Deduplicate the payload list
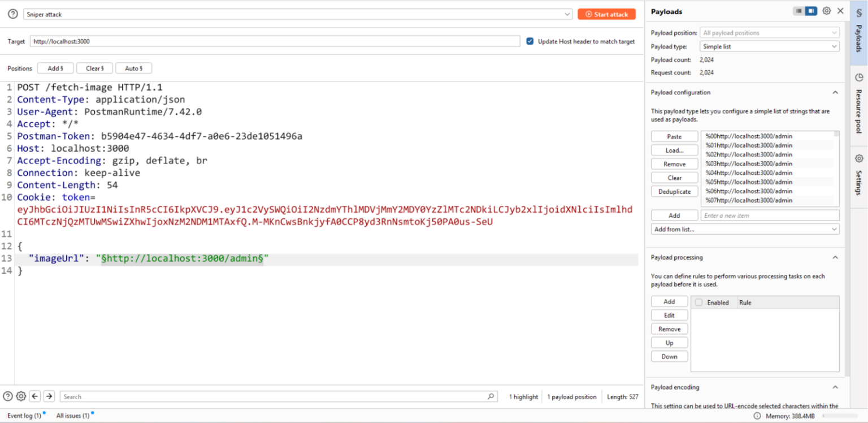868x423 pixels. click(x=674, y=191)
